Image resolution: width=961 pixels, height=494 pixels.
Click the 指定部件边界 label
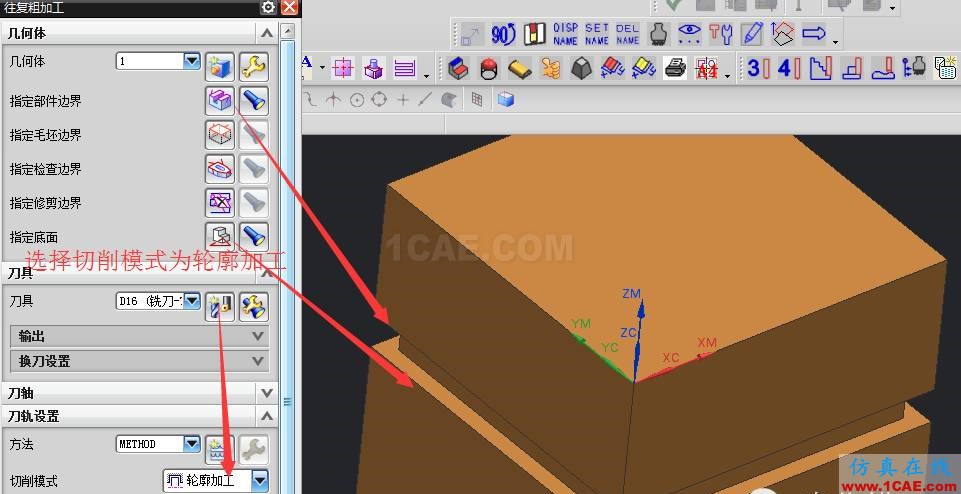[x=46, y=101]
